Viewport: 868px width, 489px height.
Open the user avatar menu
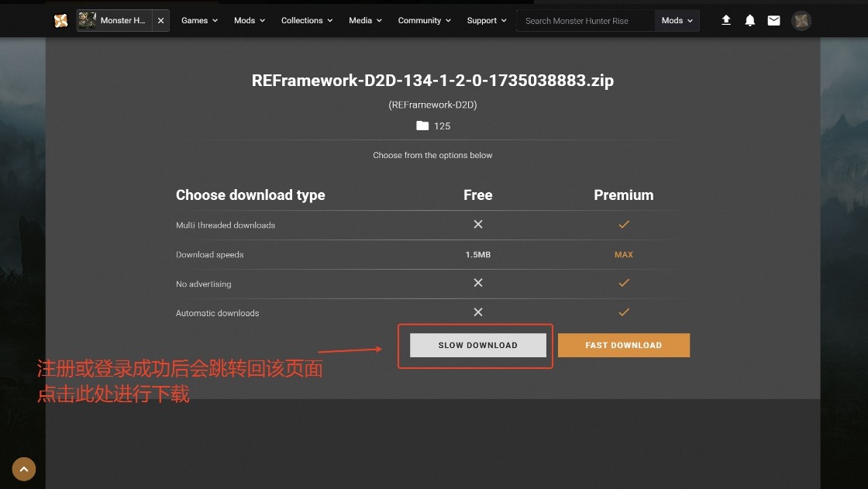[x=801, y=21]
